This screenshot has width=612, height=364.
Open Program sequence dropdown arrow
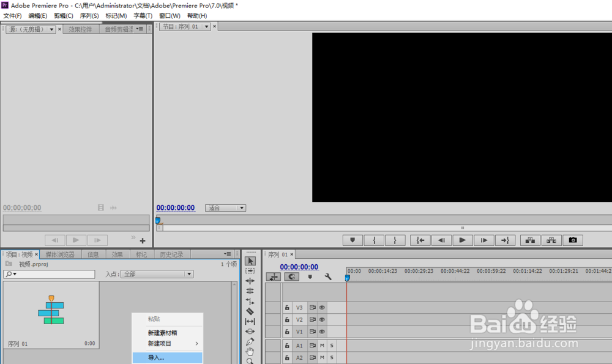(206, 26)
